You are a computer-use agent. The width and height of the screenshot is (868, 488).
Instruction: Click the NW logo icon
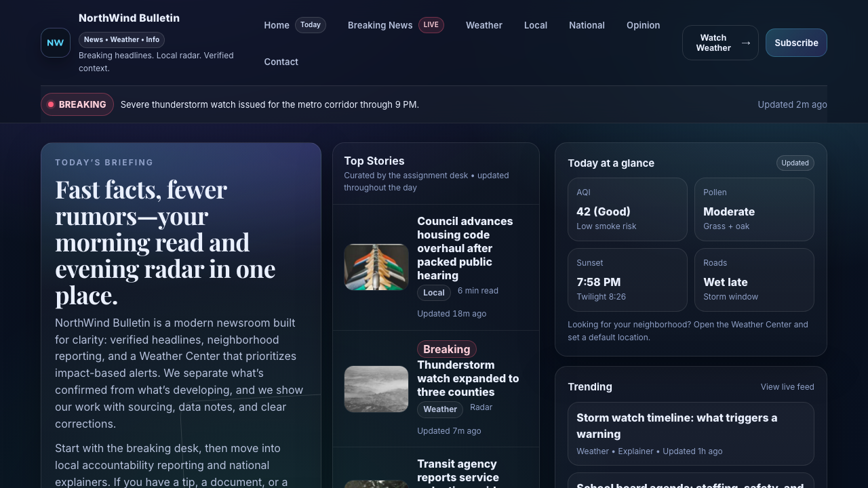[55, 42]
